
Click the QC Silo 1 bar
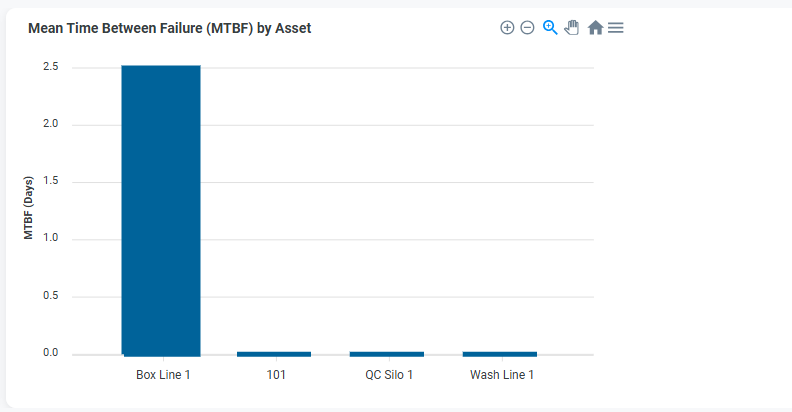click(x=387, y=354)
